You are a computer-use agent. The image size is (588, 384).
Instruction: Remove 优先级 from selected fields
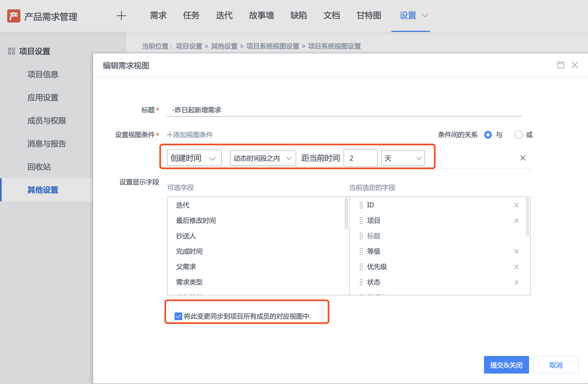click(x=516, y=267)
